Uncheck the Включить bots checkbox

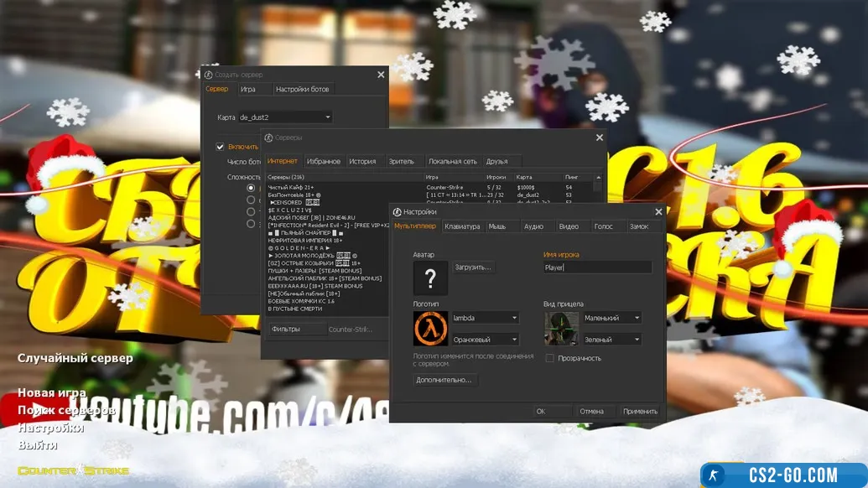(221, 147)
